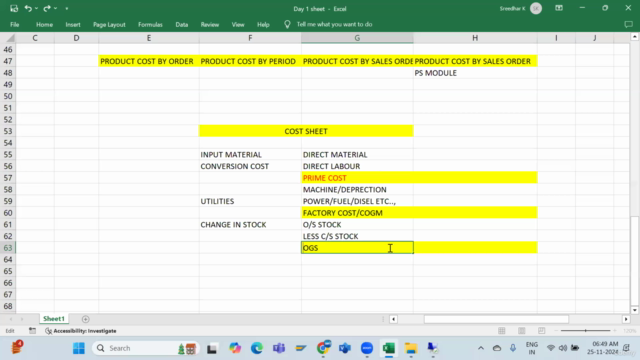Viewport: 640px width, 360px height.
Task: Select the PRODUCT COST BY PERIOD cell
Action: 250,61
